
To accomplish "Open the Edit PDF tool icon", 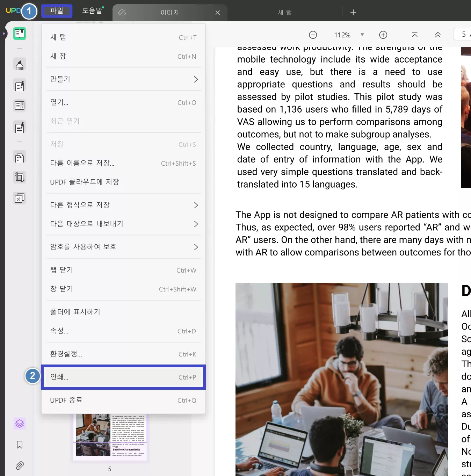I will [20, 85].
